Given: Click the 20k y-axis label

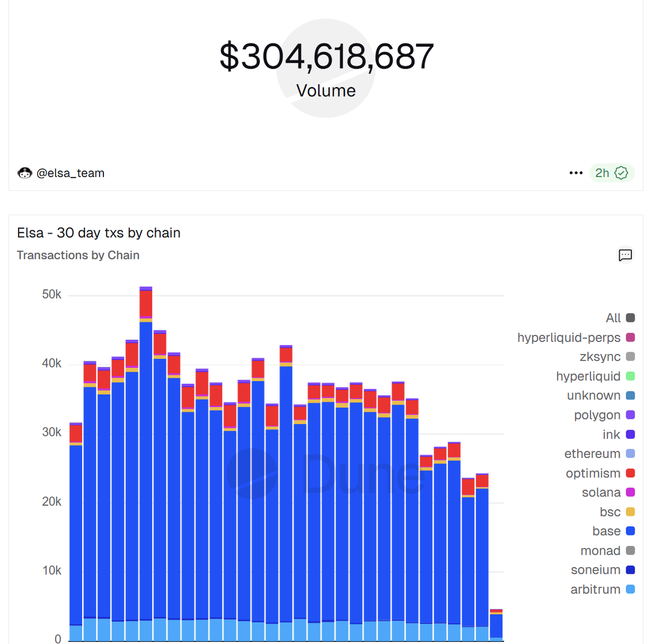Looking at the screenshot, I should click(x=52, y=501).
